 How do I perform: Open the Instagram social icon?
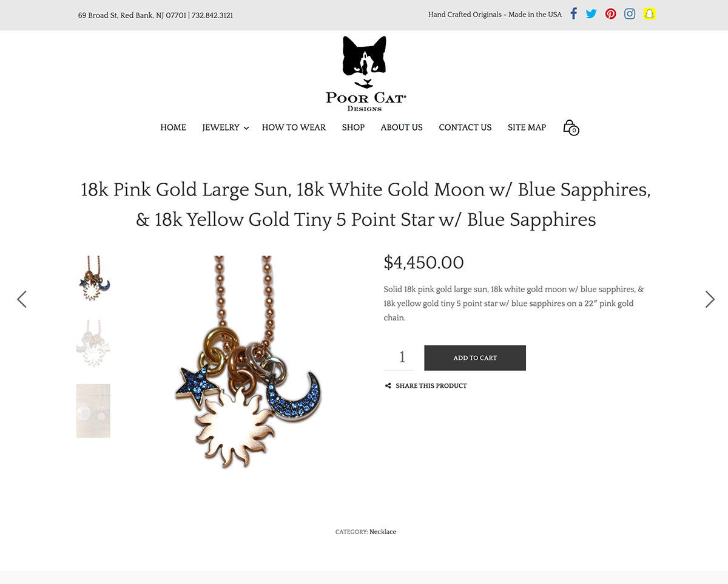coord(630,14)
